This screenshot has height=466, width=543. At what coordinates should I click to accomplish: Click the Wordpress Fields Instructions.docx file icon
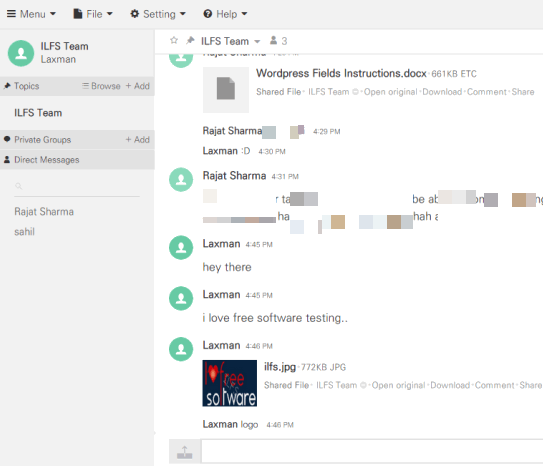[x=226, y=89]
